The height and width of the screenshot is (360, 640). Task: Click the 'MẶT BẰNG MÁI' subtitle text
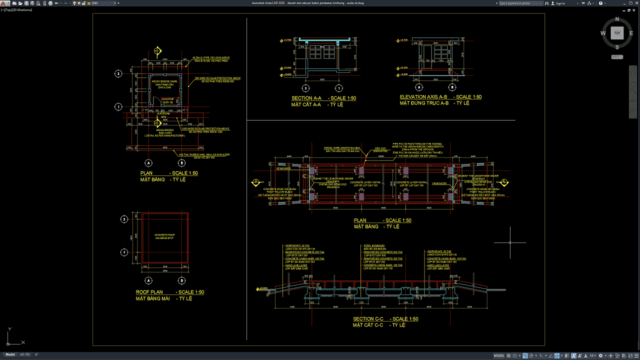point(152,299)
